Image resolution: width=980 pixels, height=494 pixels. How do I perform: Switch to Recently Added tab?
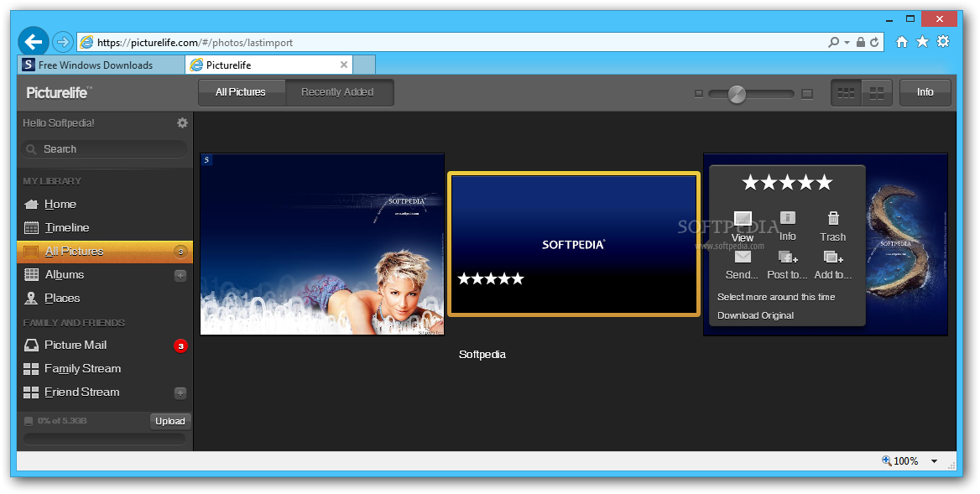tap(339, 92)
